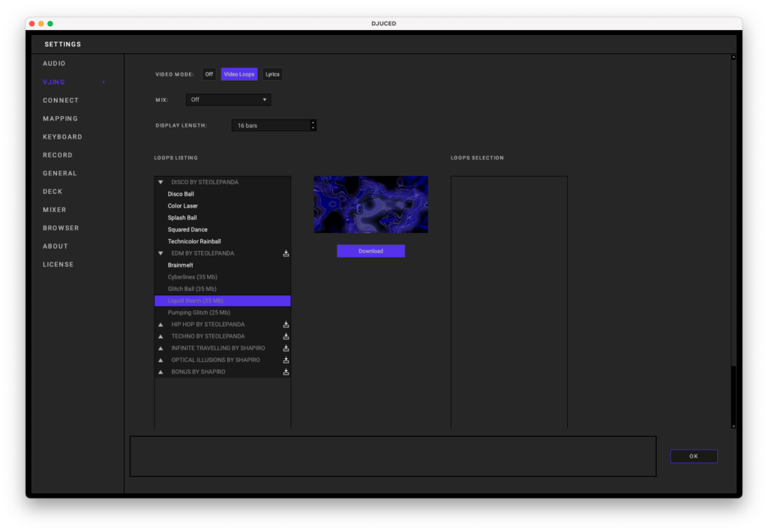The height and width of the screenshot is (532, 768).
Task: Click the settings panel vertical scrollbar
Action: (733, 225)
